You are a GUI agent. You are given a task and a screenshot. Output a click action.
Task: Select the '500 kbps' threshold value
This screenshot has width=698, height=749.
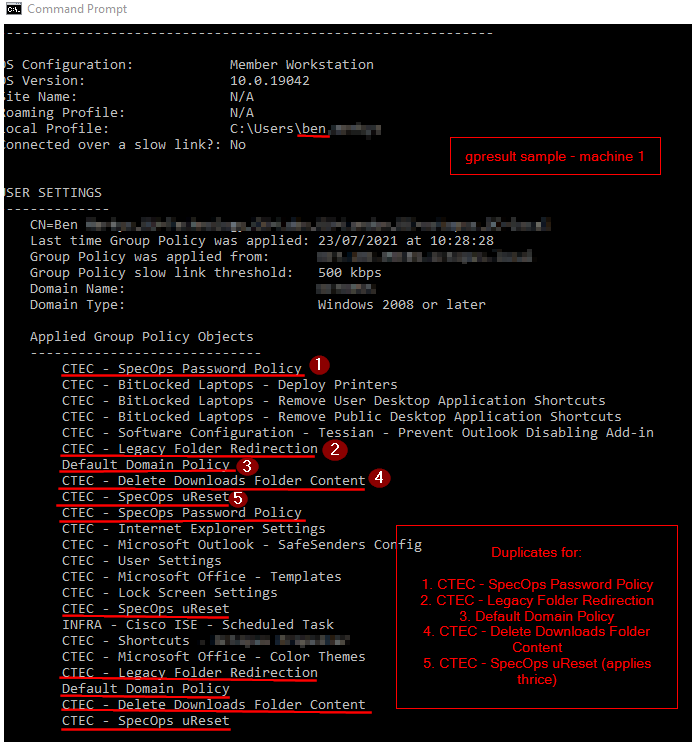click(350, 273)
